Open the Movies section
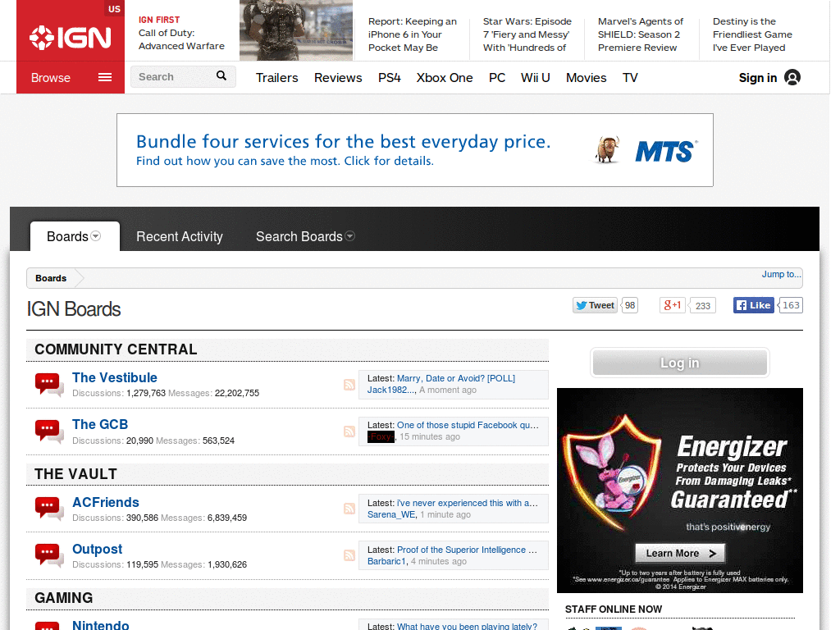Image resolution: width=840 pixels, height=630 pixels. point(586,78)
